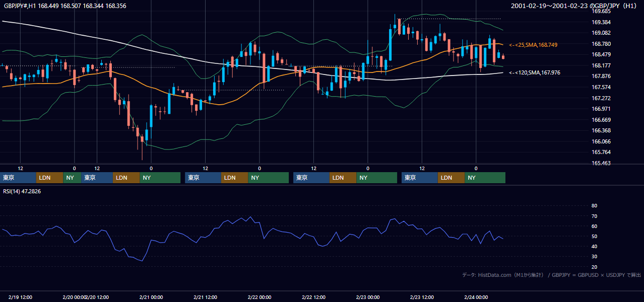
Task: Click price axis value 168.780
Action: pyautogui.click(x=601, y=44)
